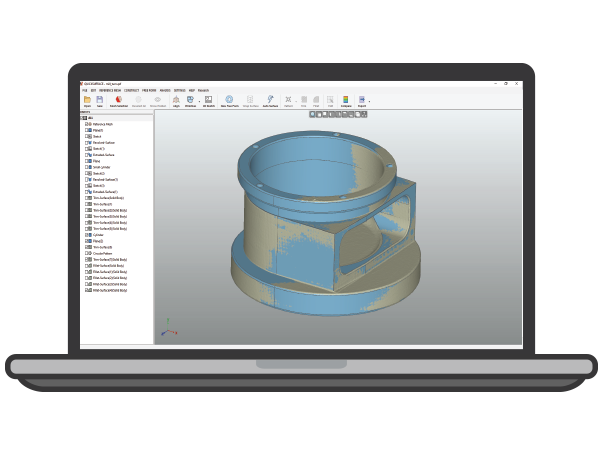
Task: Toggle checkbox beside the CircularPattern feature
Action: point(88,253)
